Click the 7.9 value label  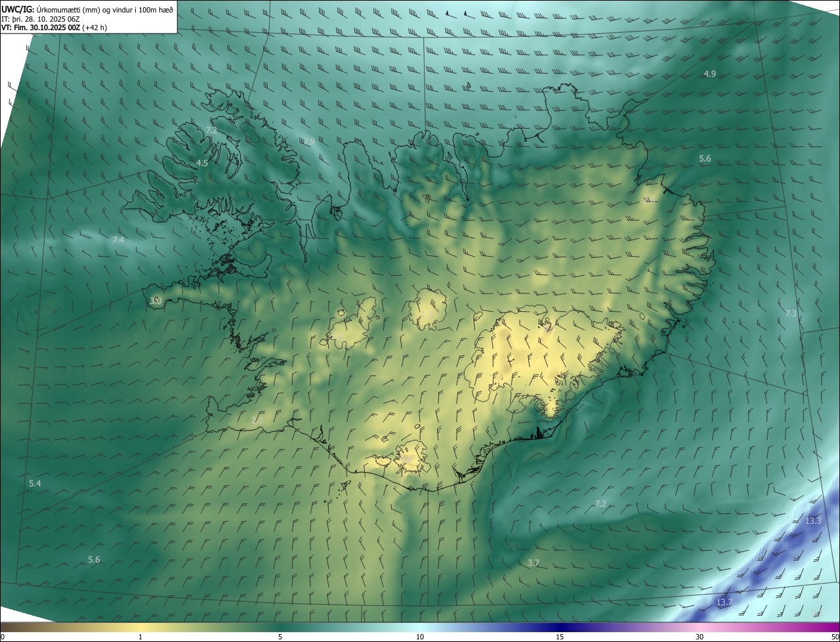(309, 141)
